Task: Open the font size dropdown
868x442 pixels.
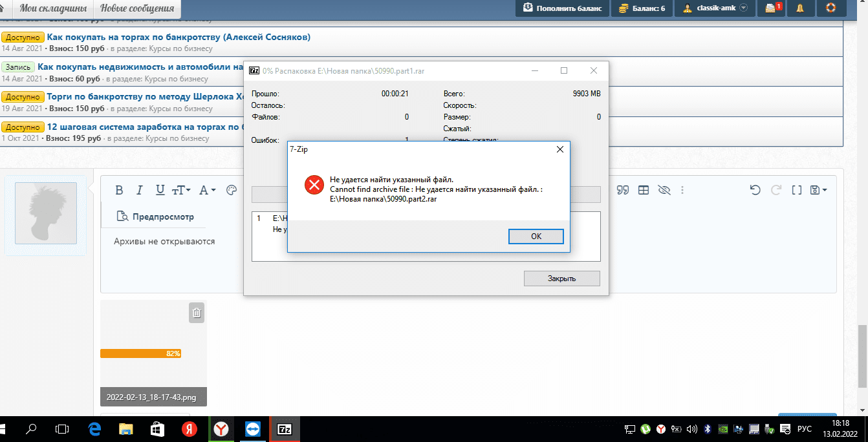Action: 181,190
